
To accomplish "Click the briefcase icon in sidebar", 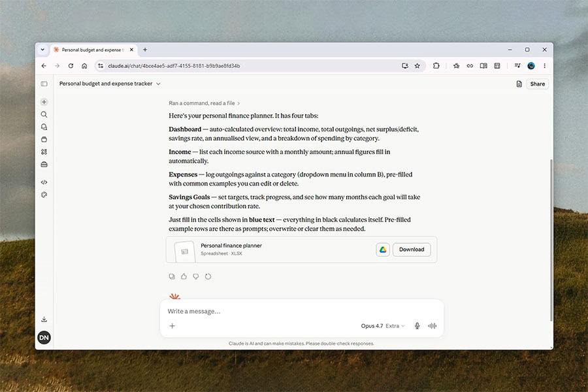I will [x=44, y=164].
